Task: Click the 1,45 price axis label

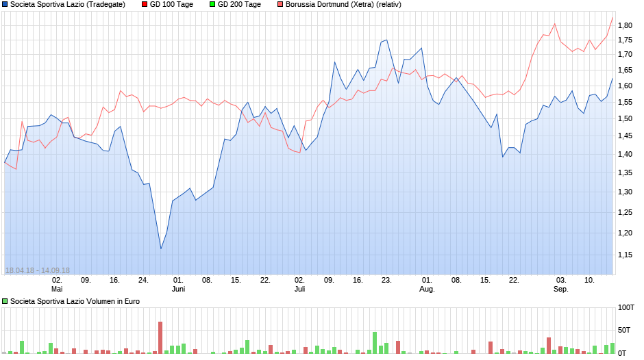Action: coord(625,136)
